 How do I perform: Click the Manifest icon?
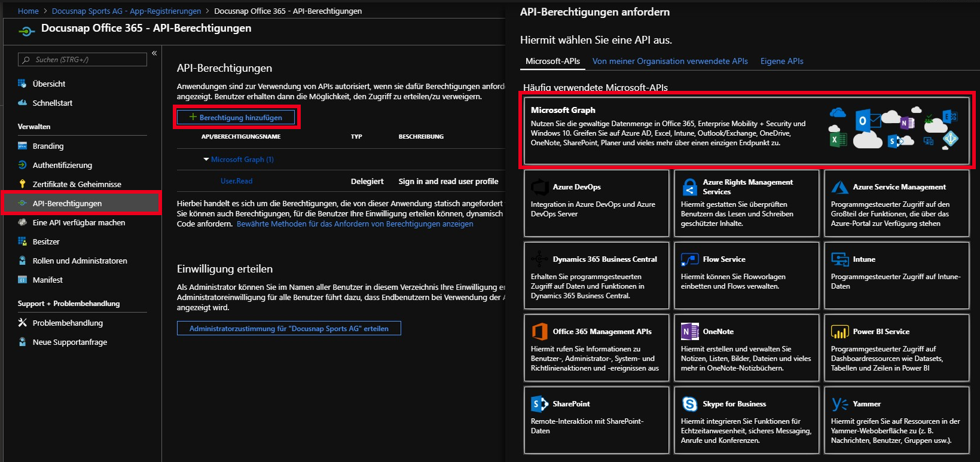[22, 280]
